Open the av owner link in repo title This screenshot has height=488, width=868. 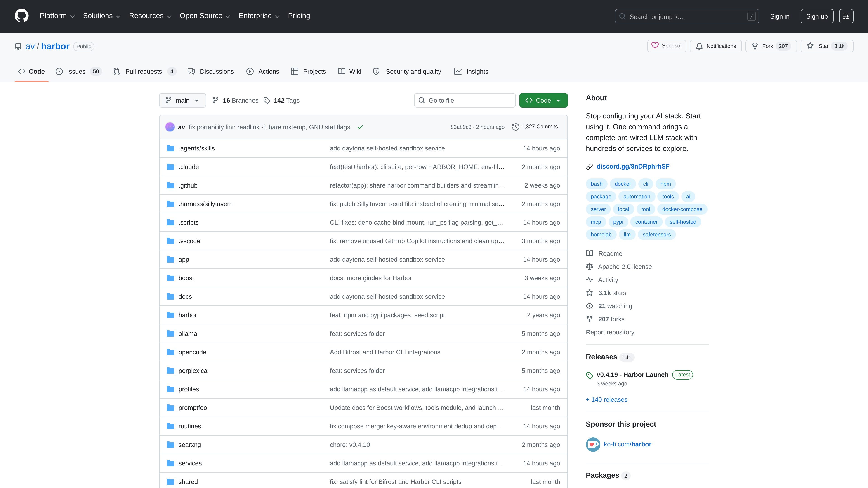coord(30,47)
